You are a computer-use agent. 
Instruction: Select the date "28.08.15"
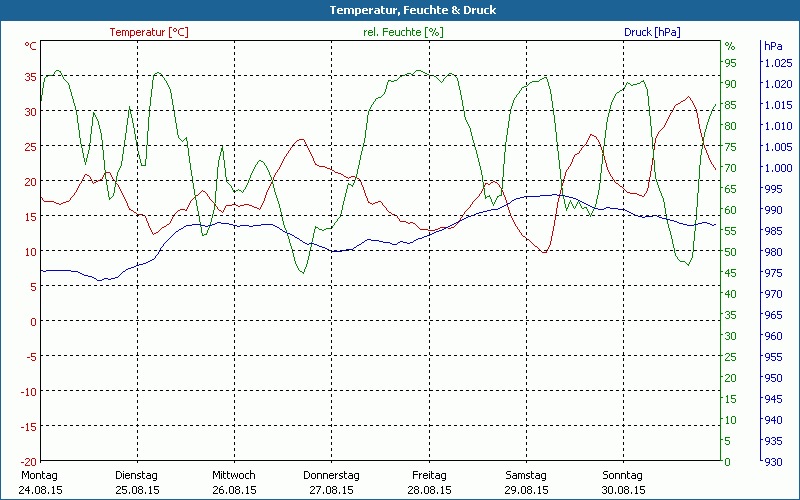429,490
